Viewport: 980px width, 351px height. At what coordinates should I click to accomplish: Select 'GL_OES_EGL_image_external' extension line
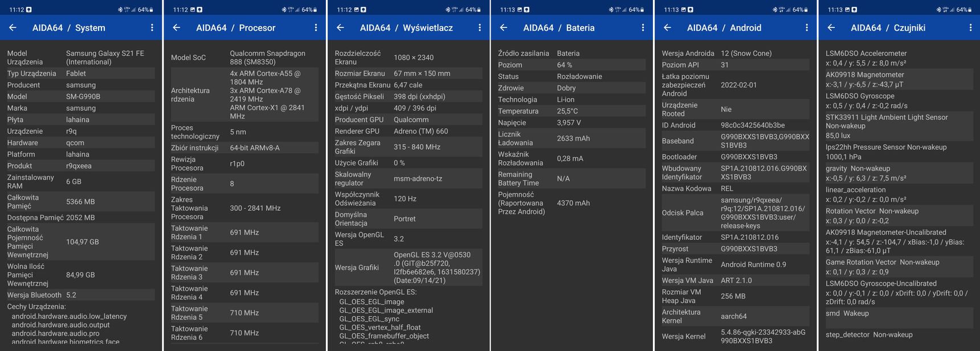[386, 311]
